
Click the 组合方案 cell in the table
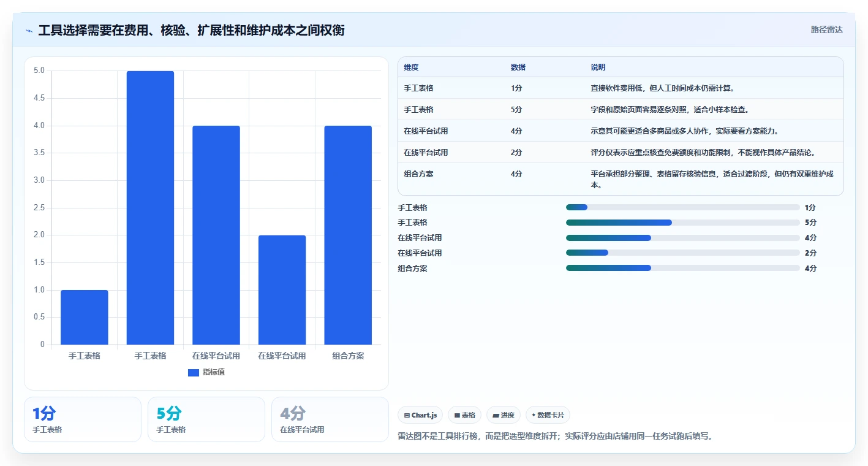418,174
